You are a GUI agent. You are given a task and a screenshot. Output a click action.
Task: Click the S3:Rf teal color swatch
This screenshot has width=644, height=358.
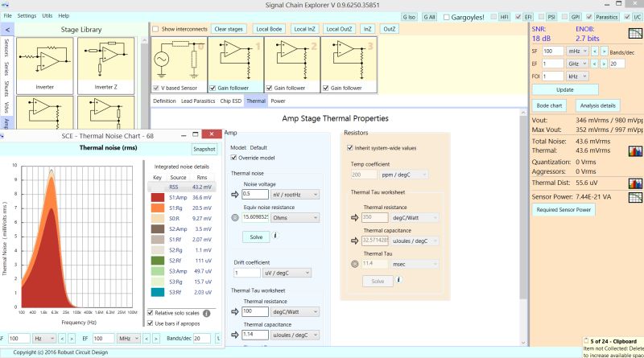tap(158, 292)
